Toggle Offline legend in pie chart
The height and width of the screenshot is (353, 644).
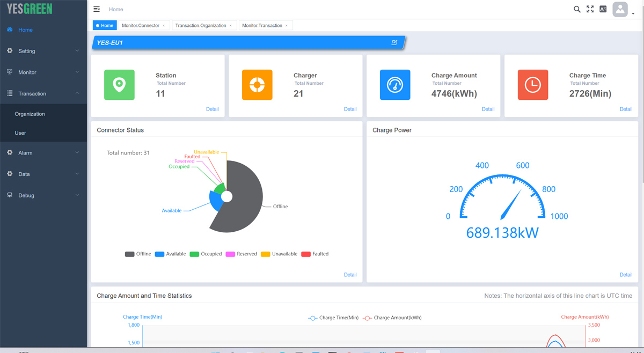coord(138,254)
